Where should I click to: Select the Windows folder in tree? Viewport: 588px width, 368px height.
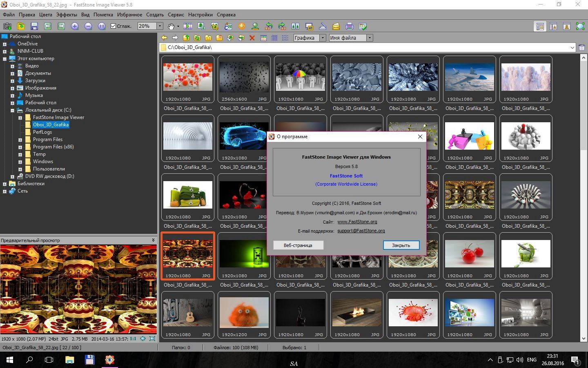(43, 162)
